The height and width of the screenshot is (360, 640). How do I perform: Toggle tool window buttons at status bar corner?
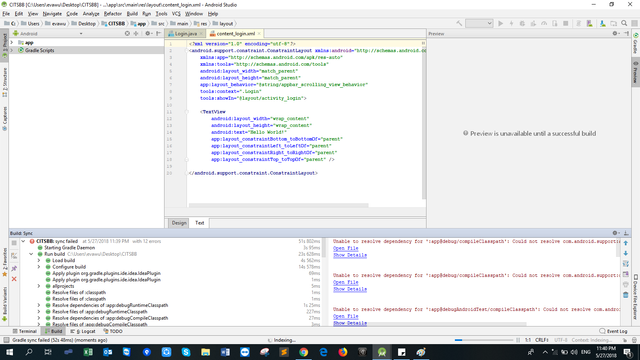coord(6,340)
